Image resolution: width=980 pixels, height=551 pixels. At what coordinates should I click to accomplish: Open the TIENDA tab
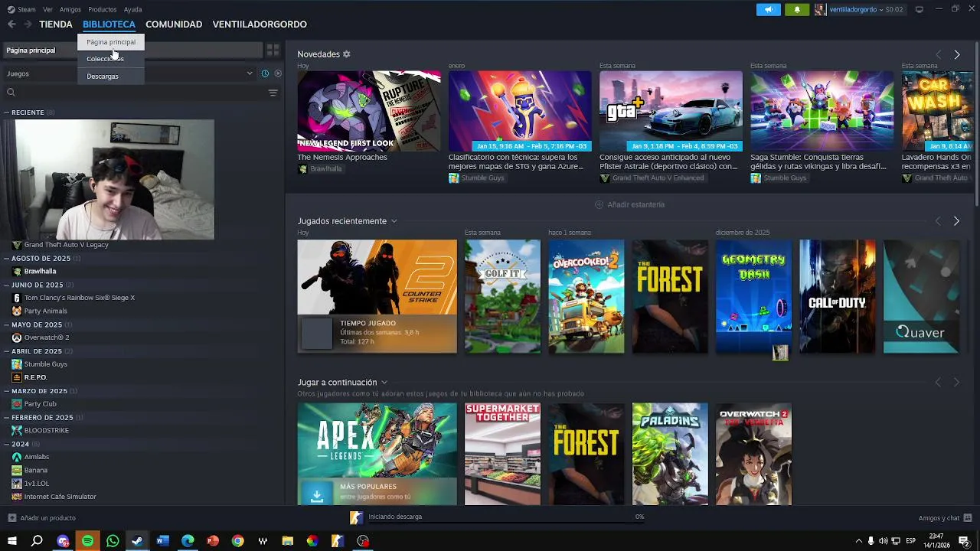[56, 24]
